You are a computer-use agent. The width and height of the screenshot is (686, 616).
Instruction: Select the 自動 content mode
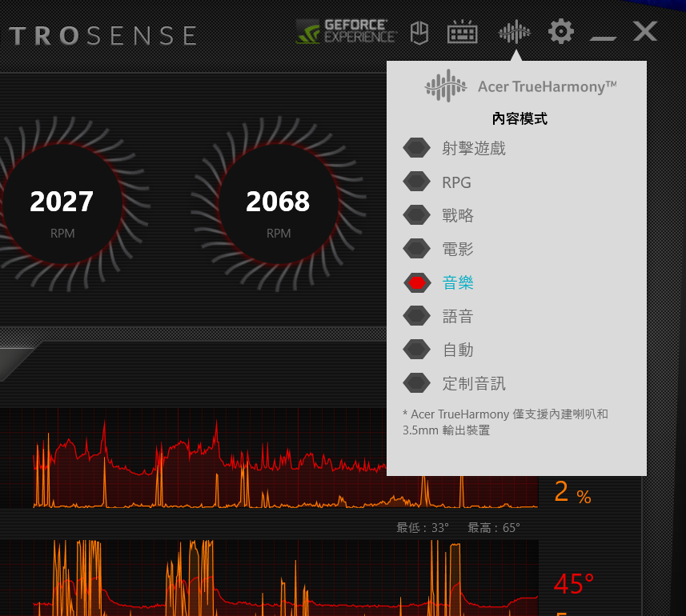tap(438, 350)
